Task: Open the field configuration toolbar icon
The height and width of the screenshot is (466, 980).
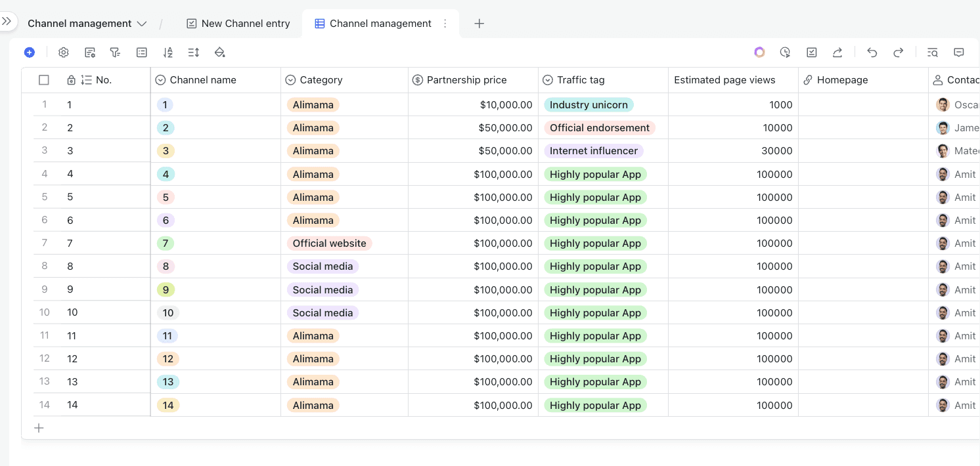Action: point(90,53)
